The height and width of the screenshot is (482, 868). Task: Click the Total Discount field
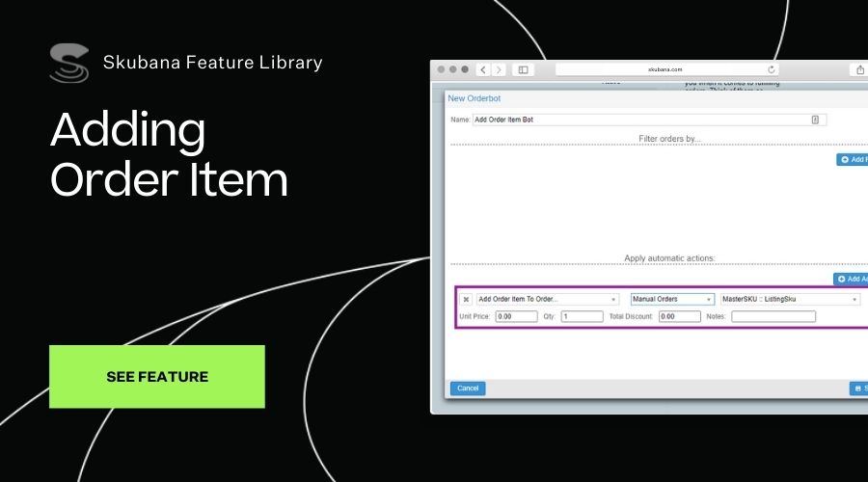[x=679, y=316]
